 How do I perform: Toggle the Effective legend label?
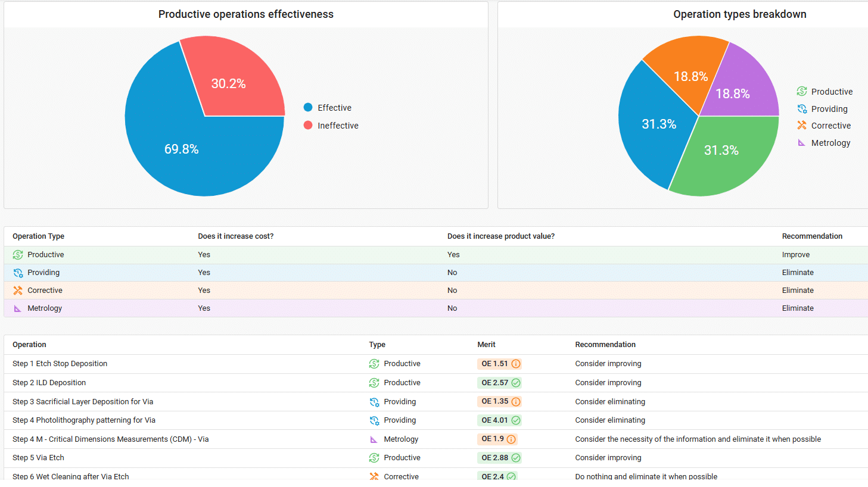click(334, 108)
